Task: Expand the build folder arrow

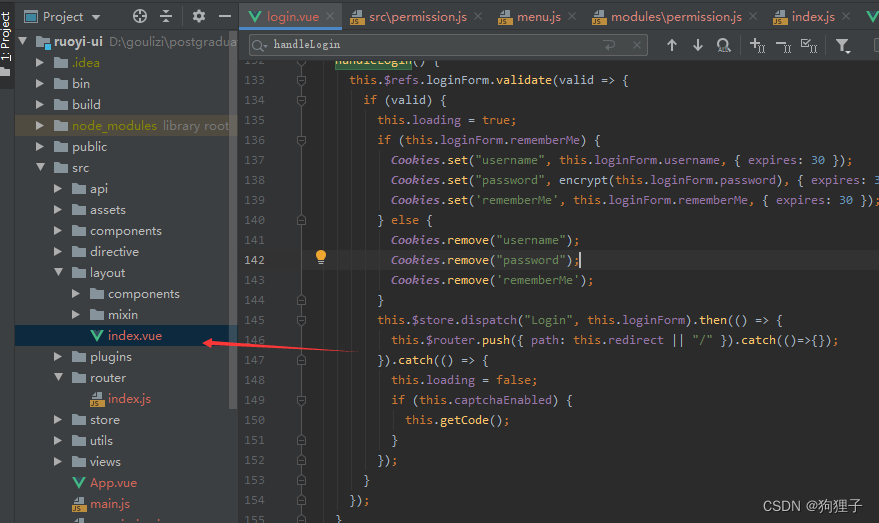Action: [x=40, y=104]
